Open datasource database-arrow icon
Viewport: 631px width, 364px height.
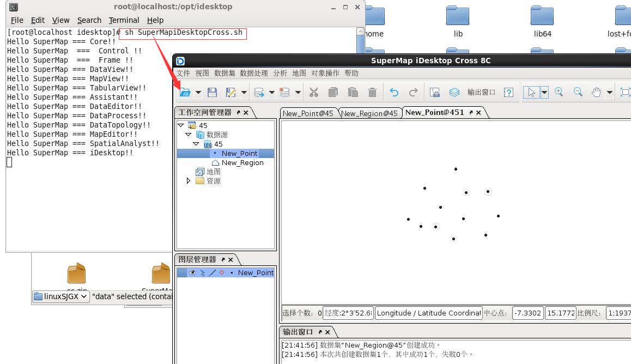[x=259, y=93]
